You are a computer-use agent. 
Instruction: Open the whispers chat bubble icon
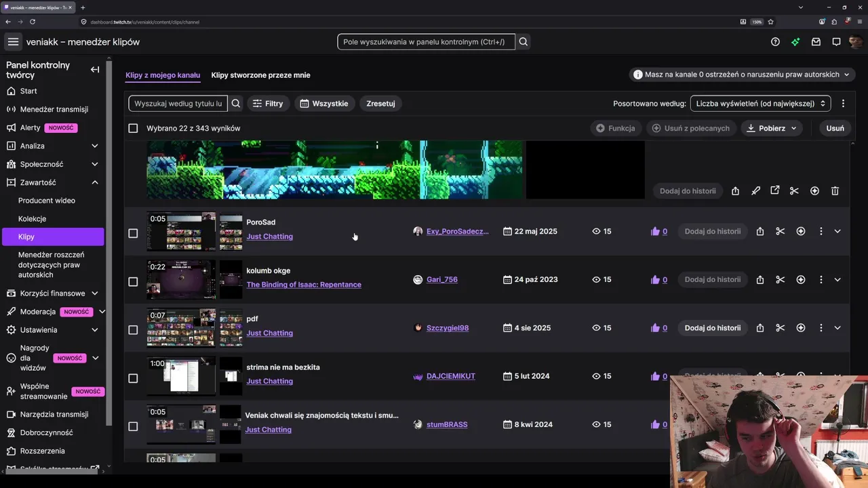coord(836,42)
